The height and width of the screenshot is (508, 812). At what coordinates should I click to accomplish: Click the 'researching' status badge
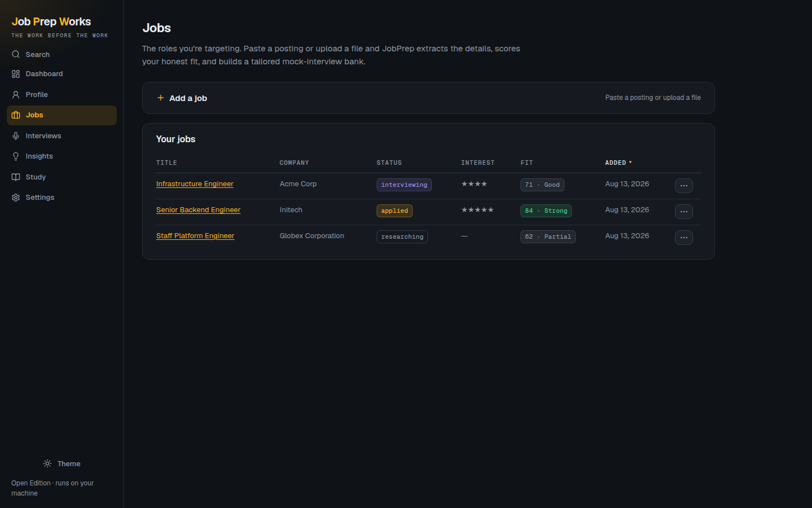pos(402,237)
